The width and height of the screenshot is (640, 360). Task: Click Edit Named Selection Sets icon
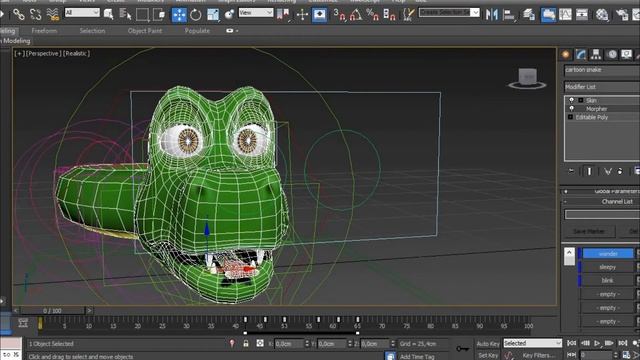click(x=408, y=15)
